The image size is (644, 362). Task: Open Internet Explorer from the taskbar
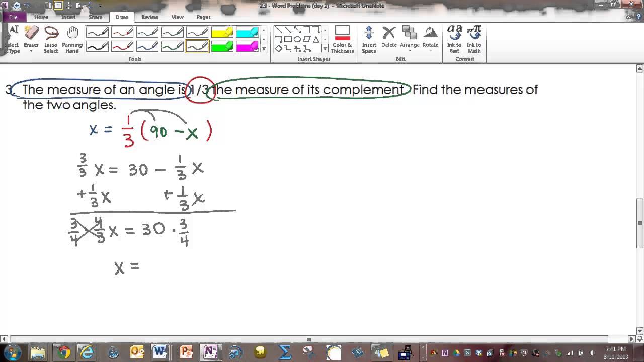(x=88, y=352)
